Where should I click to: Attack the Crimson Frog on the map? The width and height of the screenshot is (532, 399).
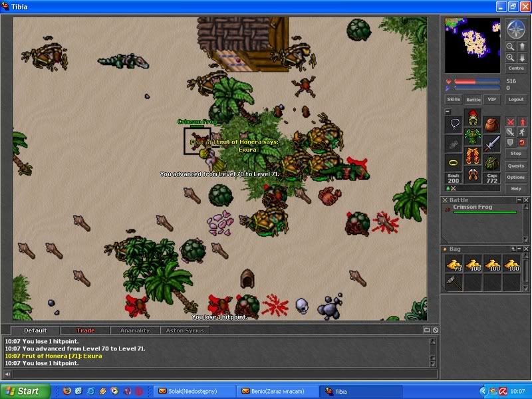click(x=198, y=141)
